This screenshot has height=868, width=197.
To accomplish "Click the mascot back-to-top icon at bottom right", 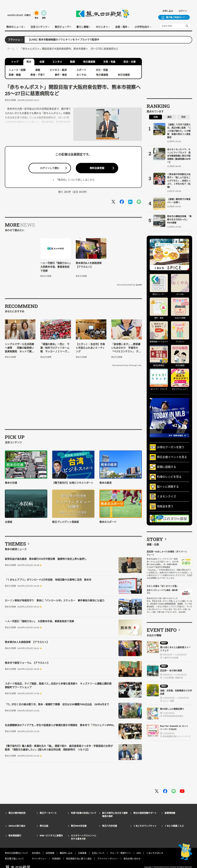I will 185,851.
